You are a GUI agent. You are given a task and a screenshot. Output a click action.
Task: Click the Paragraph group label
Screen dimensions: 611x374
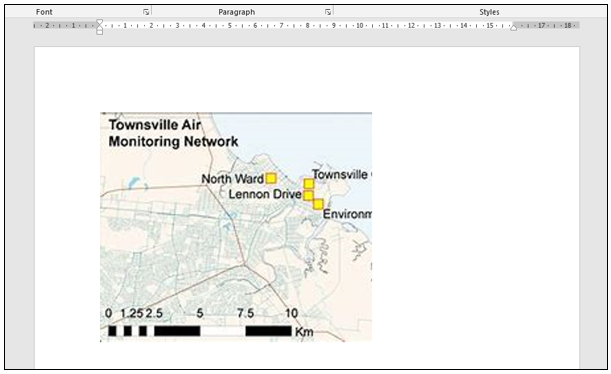click(x=237, y=12)
